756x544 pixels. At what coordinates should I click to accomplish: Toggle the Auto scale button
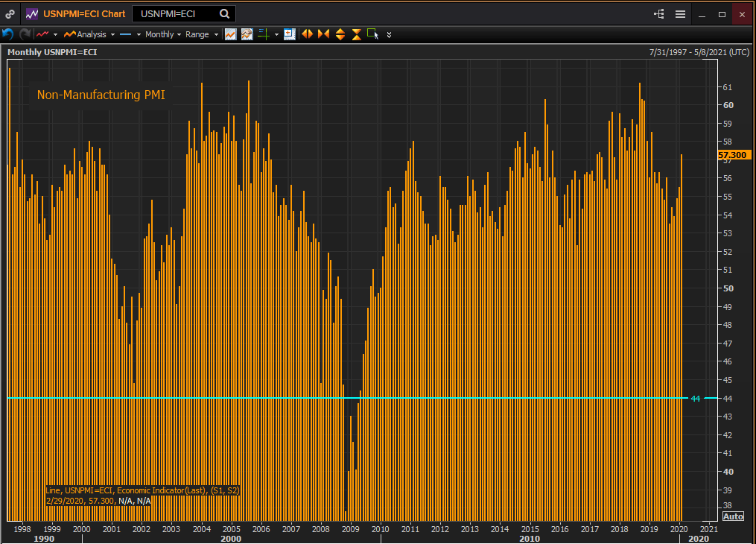click(733, 516)
